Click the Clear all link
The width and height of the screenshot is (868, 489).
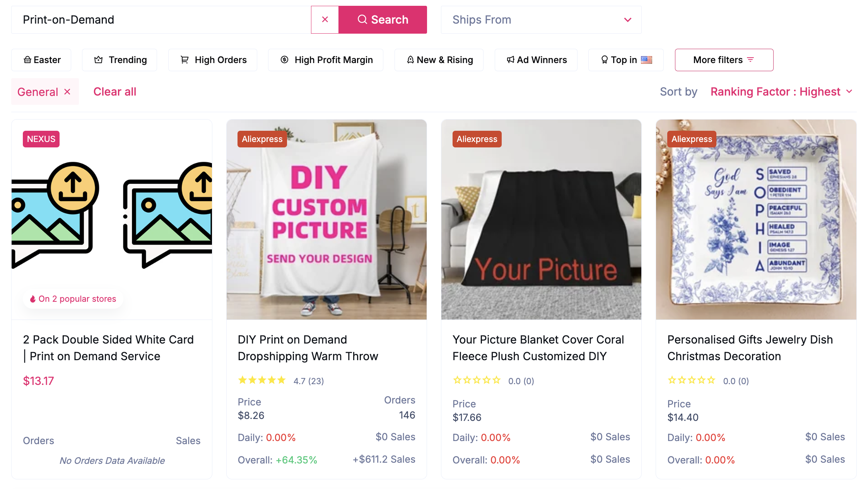114,91
